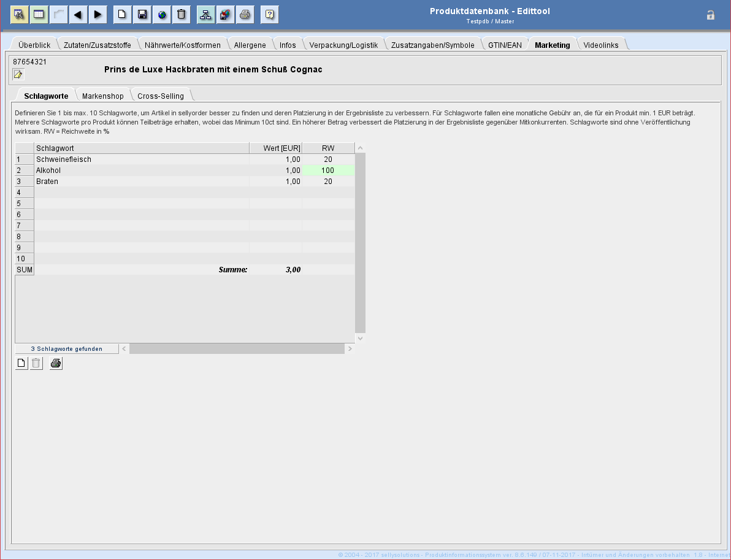Delete product with the top toolbar trash icon
Image resolution: width=731 pixels, height=560 pixels.
(181, 15)
